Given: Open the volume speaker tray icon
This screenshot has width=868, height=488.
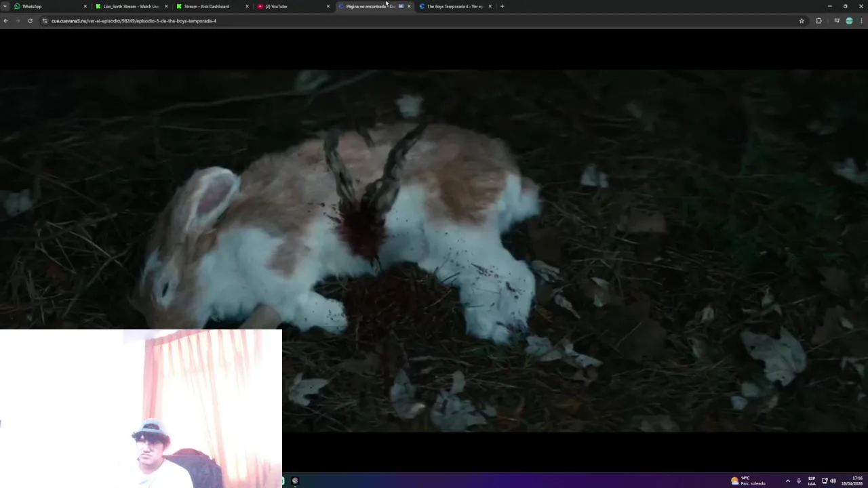Looking at the screenshot, I should coord(833,481).
